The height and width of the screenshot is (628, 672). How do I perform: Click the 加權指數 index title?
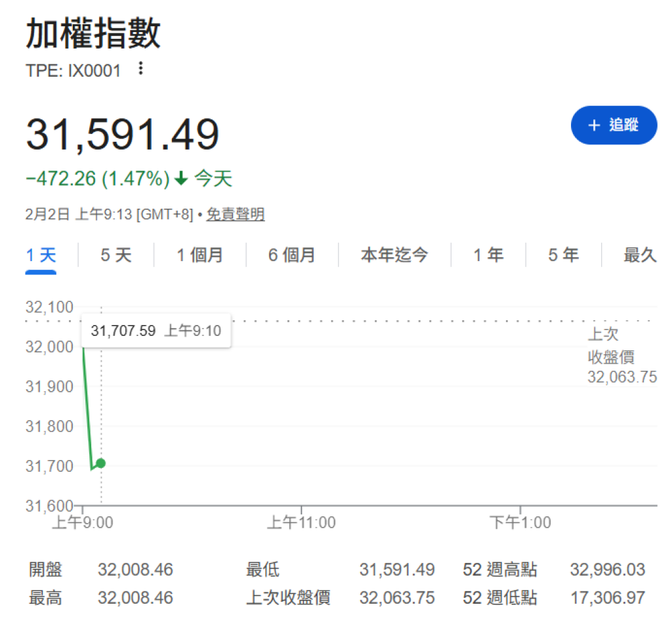[x=92, y=33]
